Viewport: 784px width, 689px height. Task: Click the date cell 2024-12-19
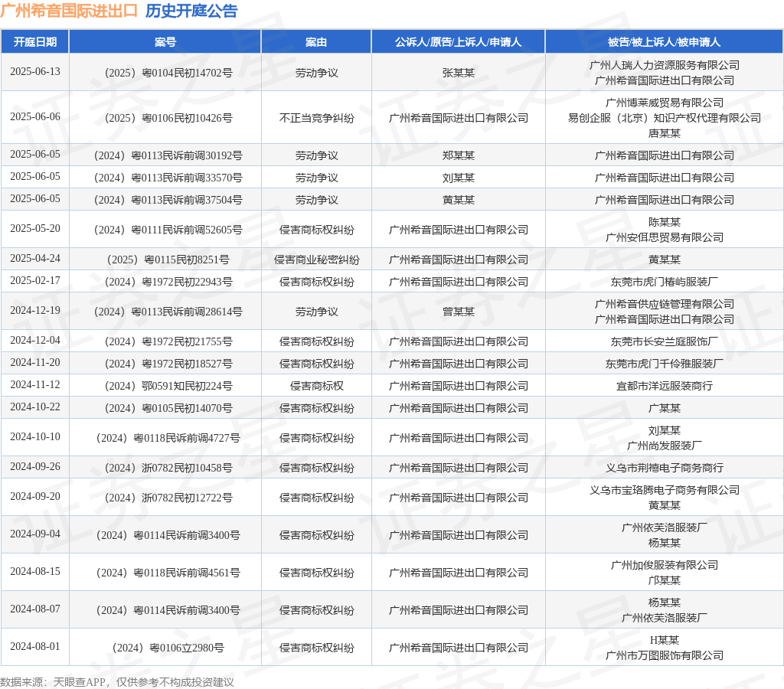pos(35,311)
